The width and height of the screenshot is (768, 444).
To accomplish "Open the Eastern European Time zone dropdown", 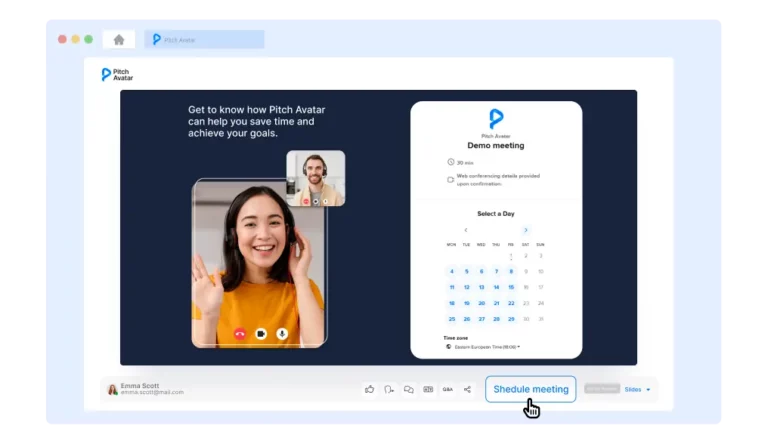I will tap(487, 347).
